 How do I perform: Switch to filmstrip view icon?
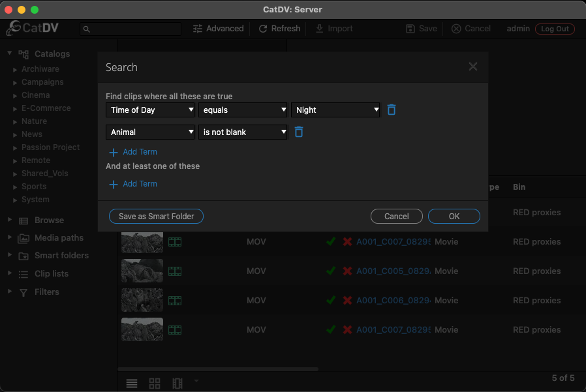(x=177, y=383)
